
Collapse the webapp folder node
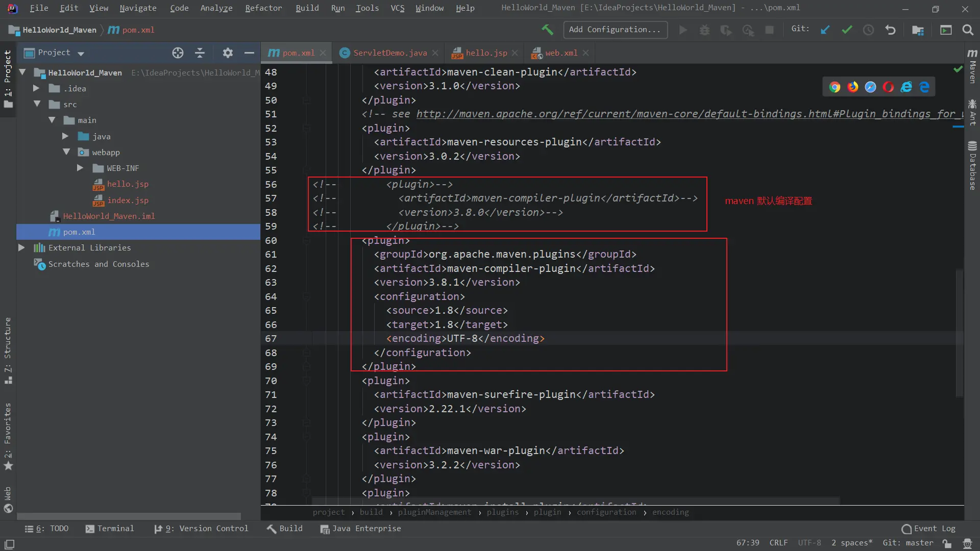click(66, 152)
